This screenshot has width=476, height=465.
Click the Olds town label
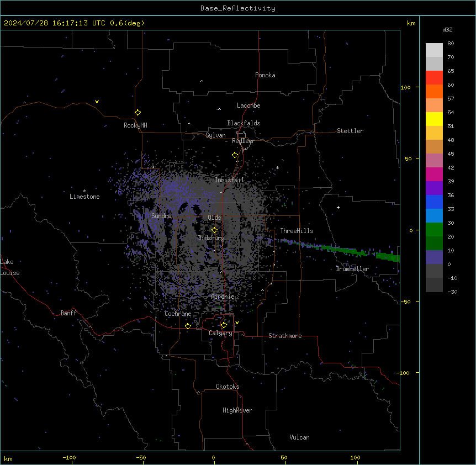pos(214,218)
